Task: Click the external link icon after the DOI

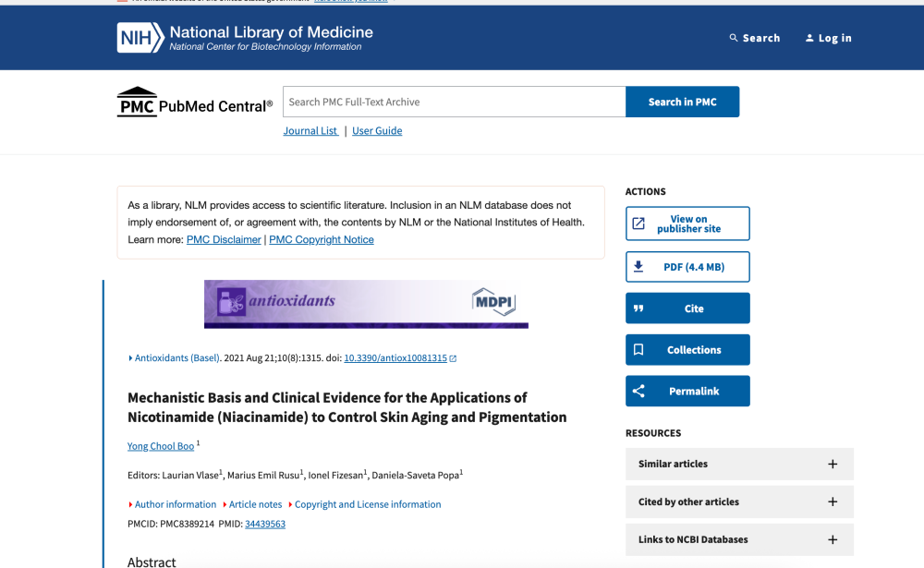Action: [453, 358]
